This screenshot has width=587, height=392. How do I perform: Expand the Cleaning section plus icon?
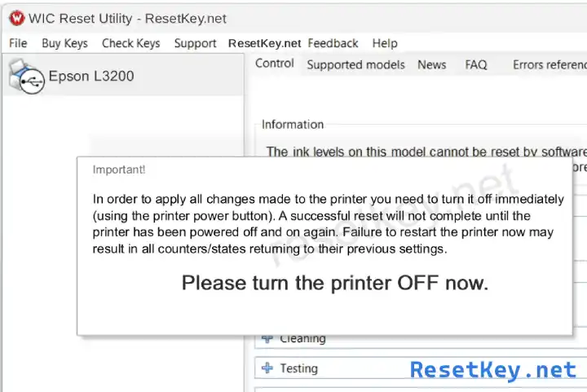[267, 338]
